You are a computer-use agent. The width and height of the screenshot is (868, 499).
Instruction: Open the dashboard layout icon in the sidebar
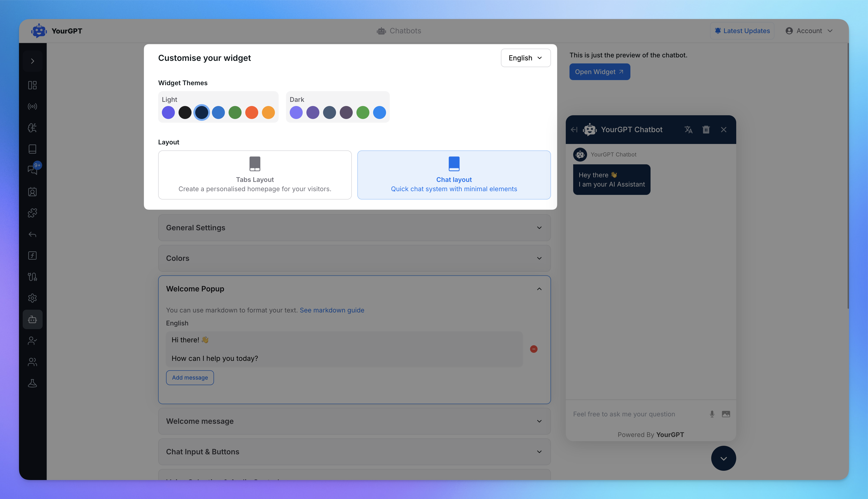pos(33,85)
